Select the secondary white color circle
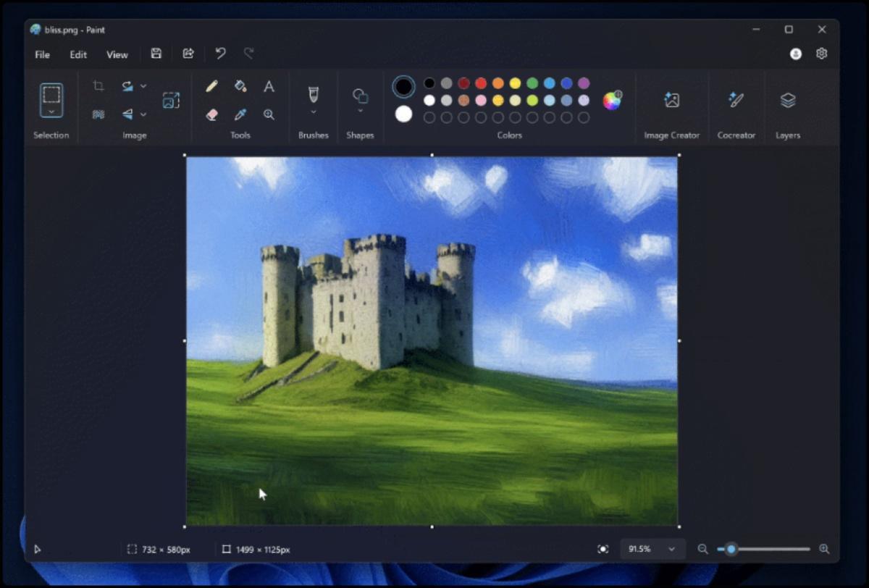Viewport: 869px width, 588px height. pyautogui.click(x=403, y=114)
